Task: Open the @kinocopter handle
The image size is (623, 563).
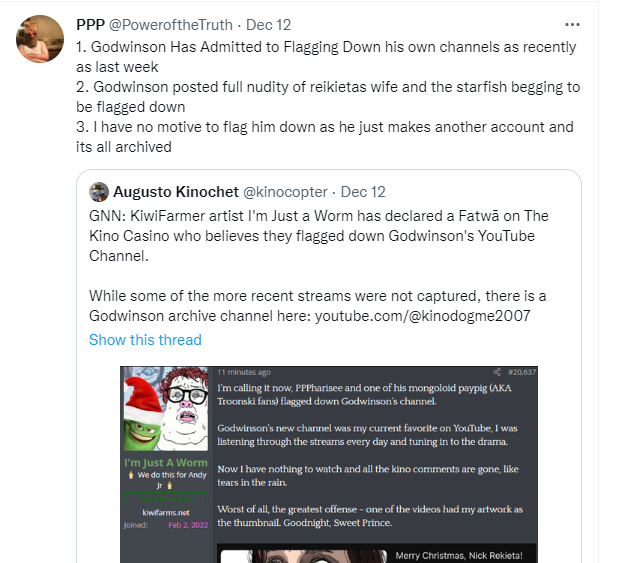Action: point(285,192)
